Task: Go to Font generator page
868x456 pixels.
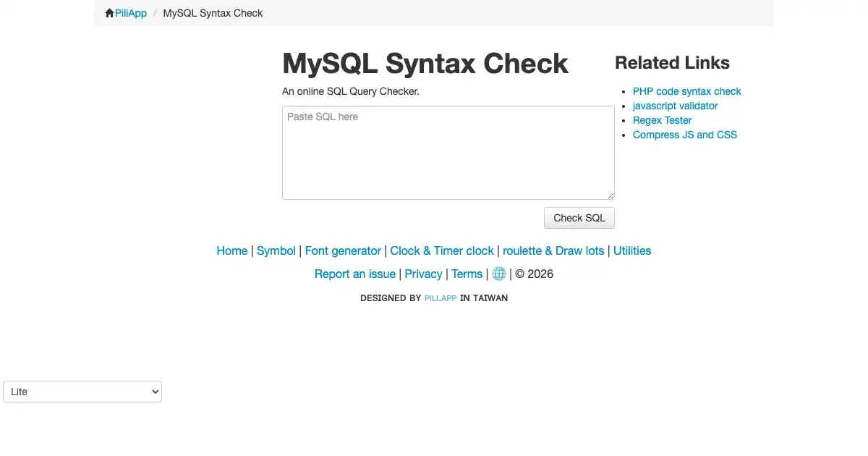Action: pos(343,250)
